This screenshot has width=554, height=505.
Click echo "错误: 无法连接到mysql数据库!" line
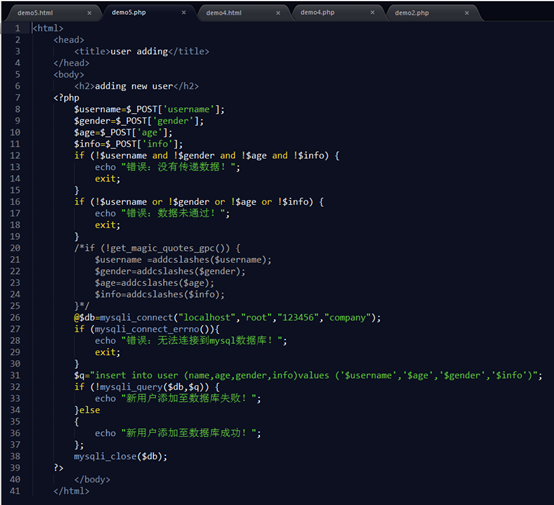click(191, 341)
